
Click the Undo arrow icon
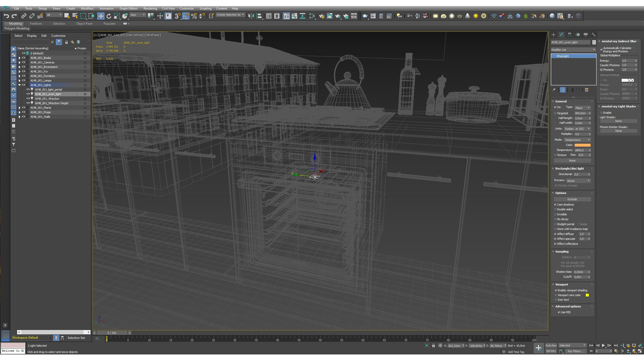pos(6,16)
